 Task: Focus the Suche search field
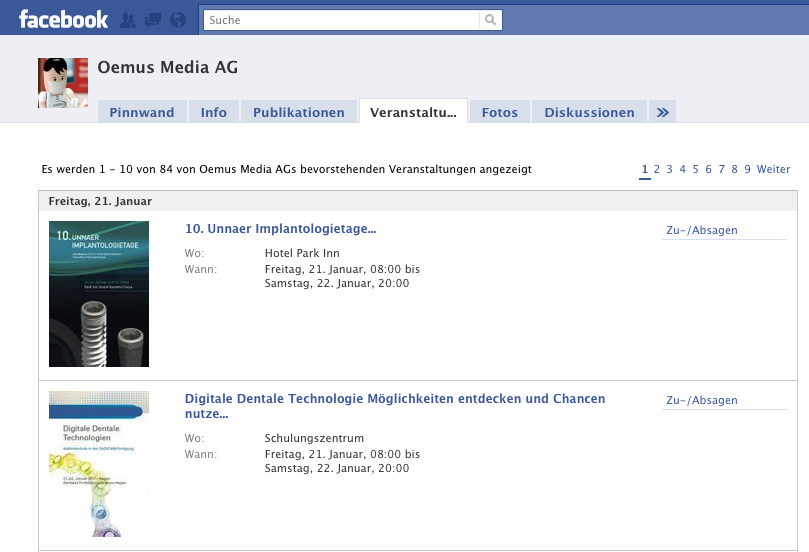pos(342,20)
